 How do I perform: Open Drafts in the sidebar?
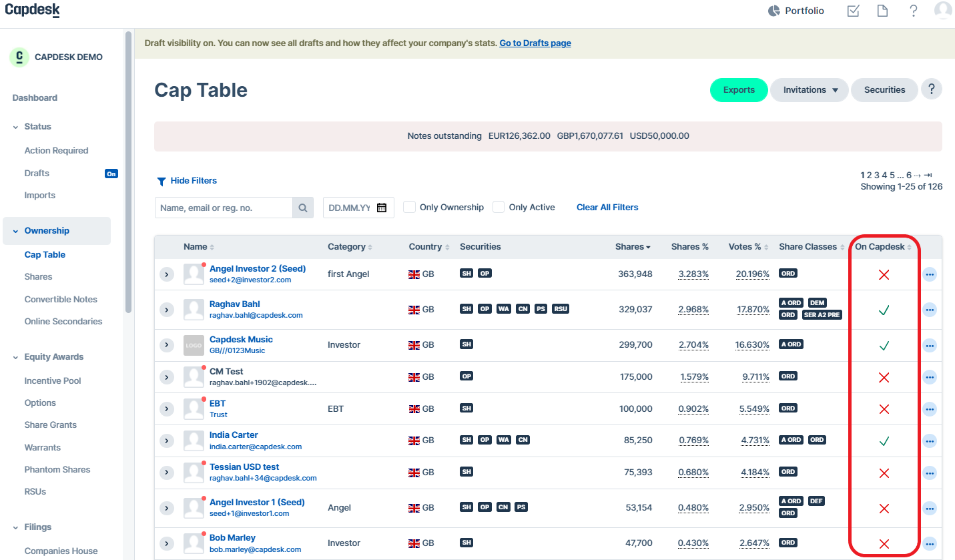tap(37, 173)
